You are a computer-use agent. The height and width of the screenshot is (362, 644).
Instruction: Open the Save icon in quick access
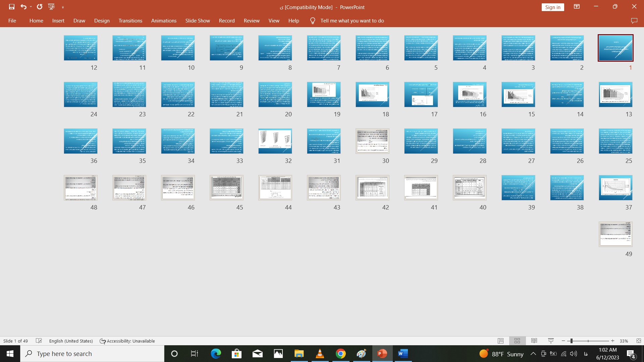(x=11, y=7)
